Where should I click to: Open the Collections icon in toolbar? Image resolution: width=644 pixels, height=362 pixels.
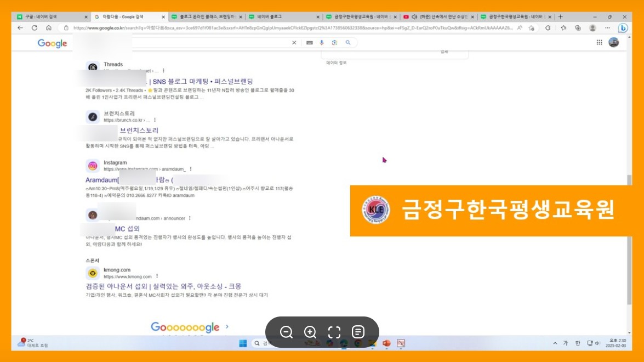click(x=578, y=28)
